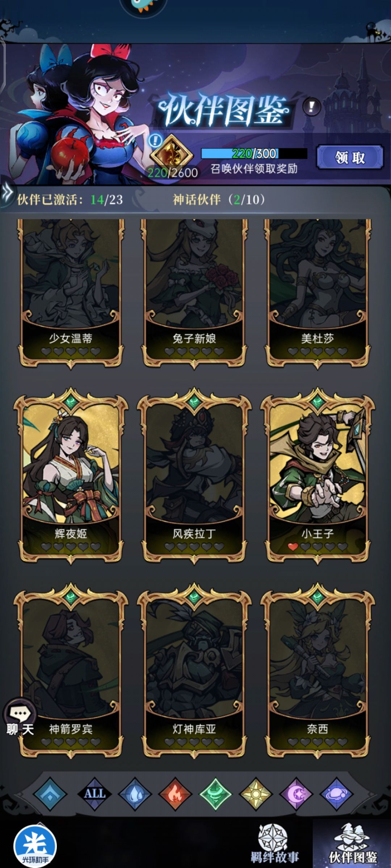Show the blue info tip by medal

click(155, 140)
